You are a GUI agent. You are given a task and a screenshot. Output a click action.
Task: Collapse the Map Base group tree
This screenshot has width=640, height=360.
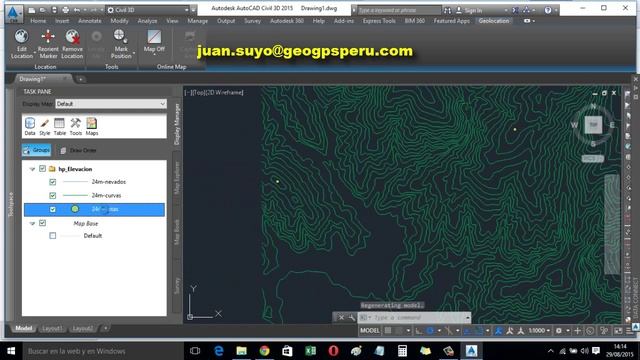point(32,223)
